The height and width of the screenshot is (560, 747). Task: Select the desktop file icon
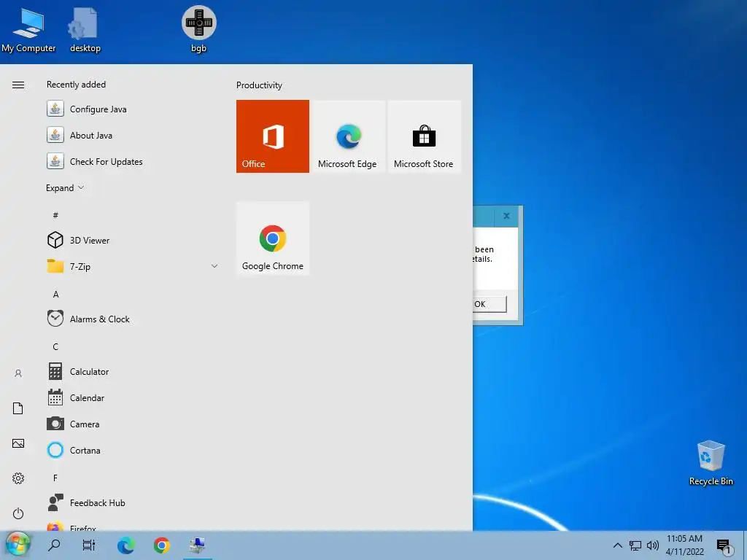click(x=85, y=30)
